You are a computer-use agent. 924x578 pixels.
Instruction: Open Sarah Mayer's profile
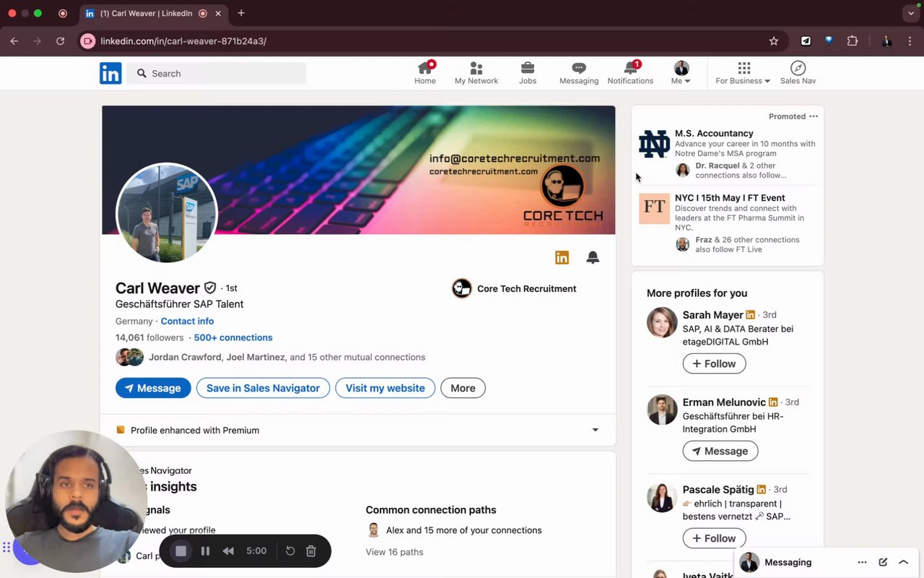(x=712, y=315)
